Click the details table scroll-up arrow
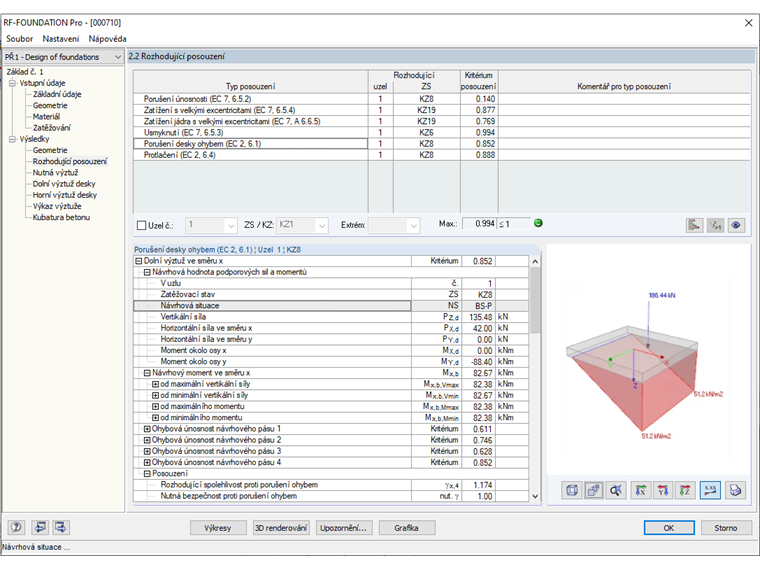The width and height of the screenshot is (760, 570). tap(535, 262)
